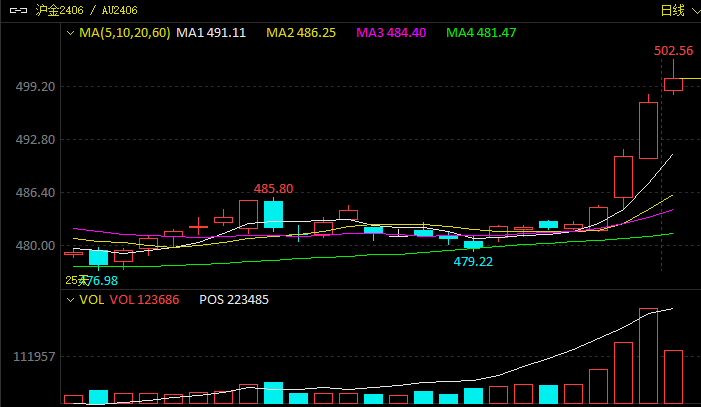701x407 pixels.
Task: Click the 111957 volume axis label
Action: [34, 356]
